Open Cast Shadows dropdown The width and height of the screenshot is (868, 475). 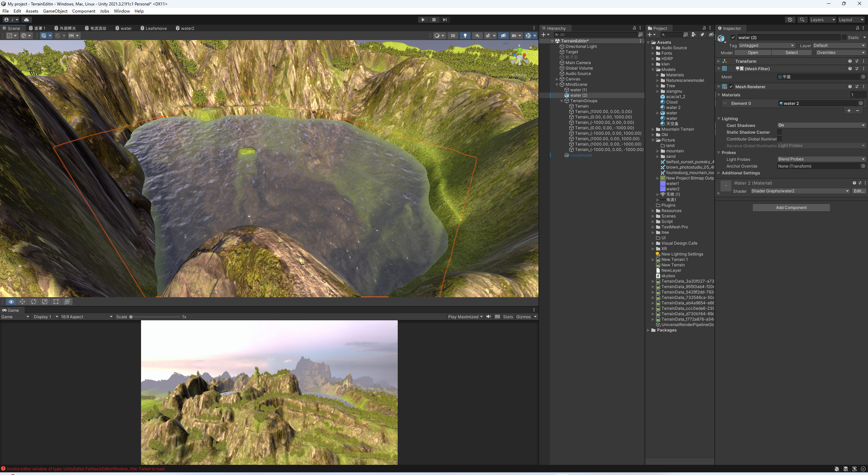pyautogui.click(x=821, y=126)
